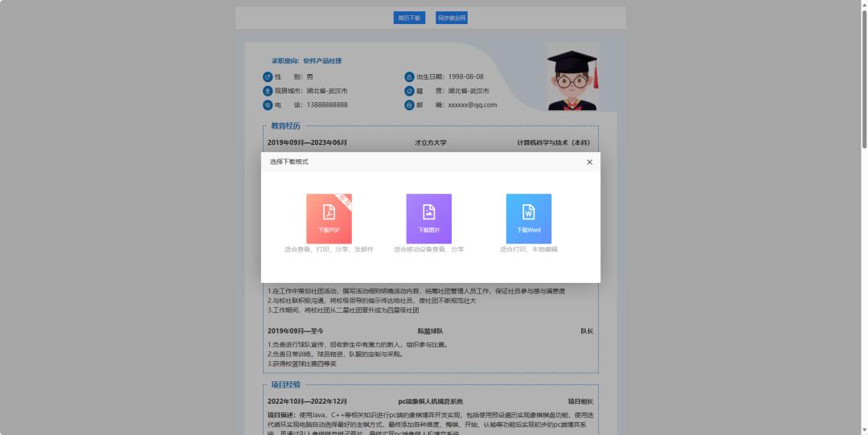Image resolution: width=868 pixels, height=435 pixels.
Task: Click the graduate avatar photo
Action: click(572, 77)
